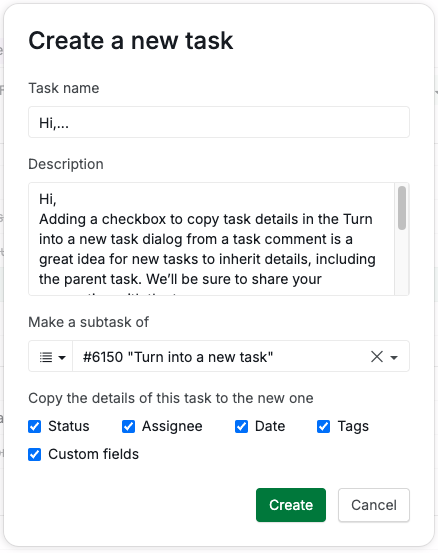Open the '#6150 Turn into a new task' combo box

tap(241, 356)
